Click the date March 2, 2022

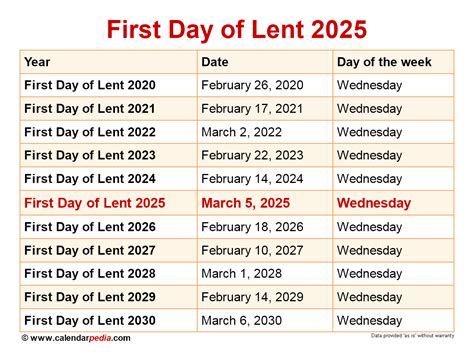[x=241, y=132]
